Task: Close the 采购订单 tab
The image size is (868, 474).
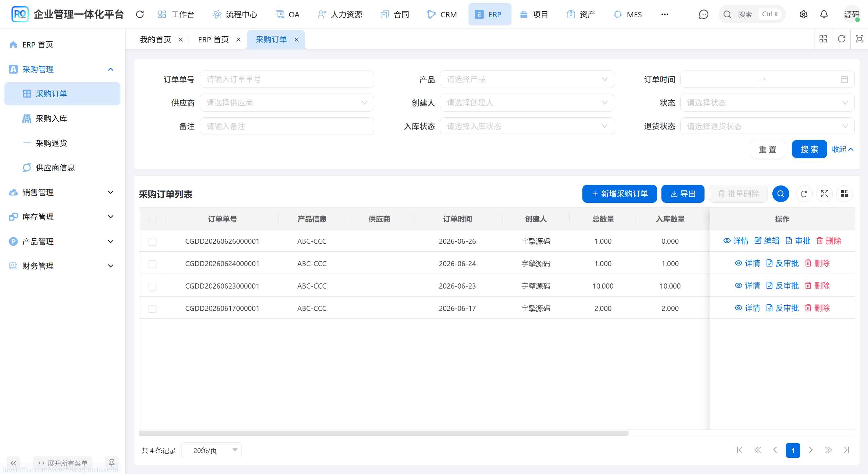Action: pyautogui.click(x=297, y=40)
